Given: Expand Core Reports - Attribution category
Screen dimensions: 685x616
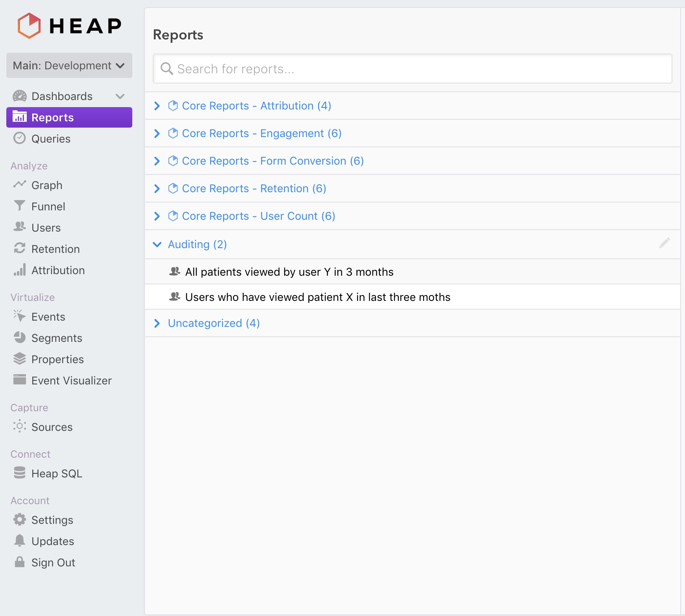Looking at the screenshot, I should pos(157,106).
